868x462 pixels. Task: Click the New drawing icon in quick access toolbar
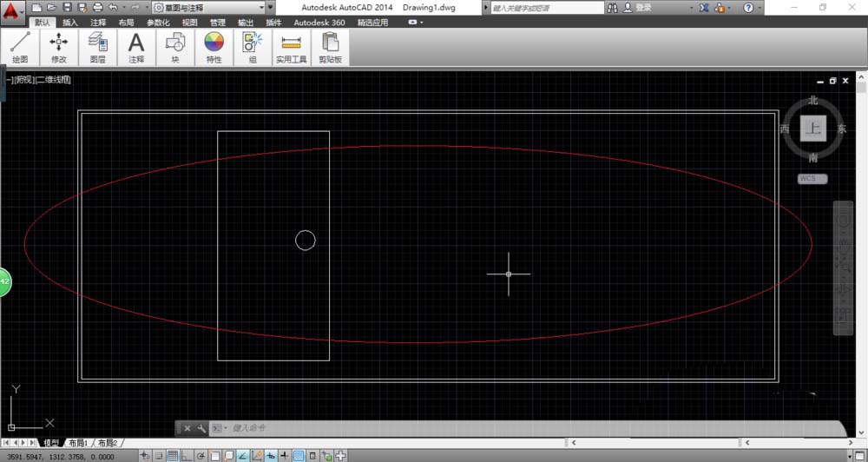click(x=36, y=8)
